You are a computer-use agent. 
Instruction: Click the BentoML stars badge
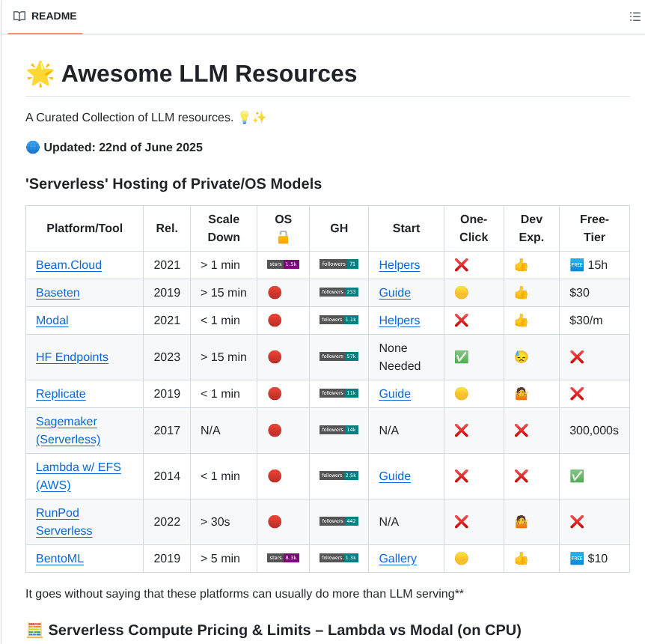tap(282, 558)
